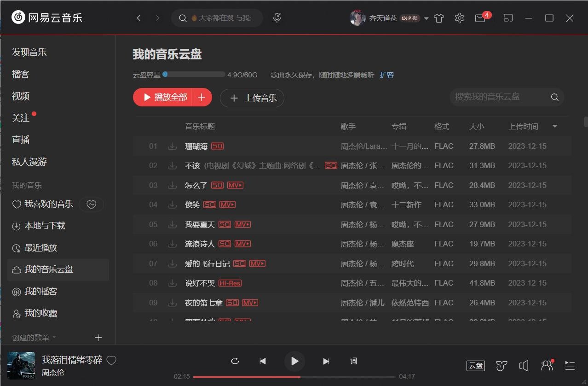Click the 扩容 expand storage link

(387, 75)
